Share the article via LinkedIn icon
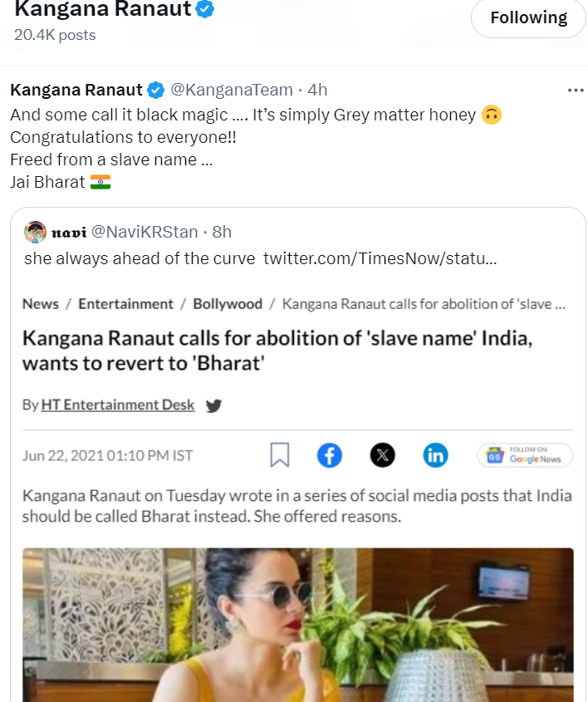 pyautogui.click(x=435, y=454)
